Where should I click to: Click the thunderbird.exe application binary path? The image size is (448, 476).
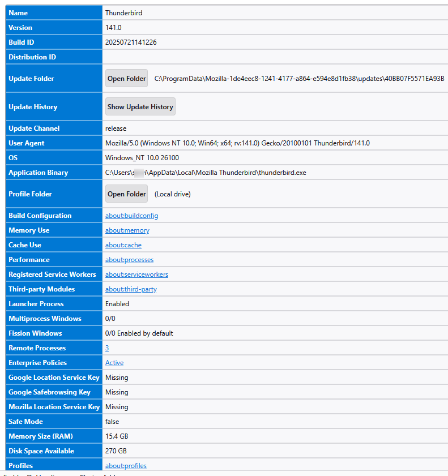(206, 173)
